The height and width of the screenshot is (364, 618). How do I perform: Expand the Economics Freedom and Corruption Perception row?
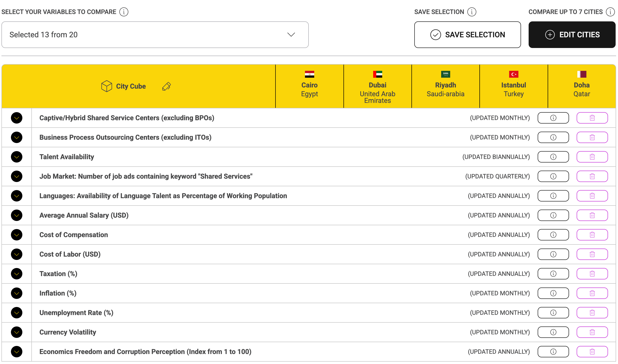click(x=17, y=352)
